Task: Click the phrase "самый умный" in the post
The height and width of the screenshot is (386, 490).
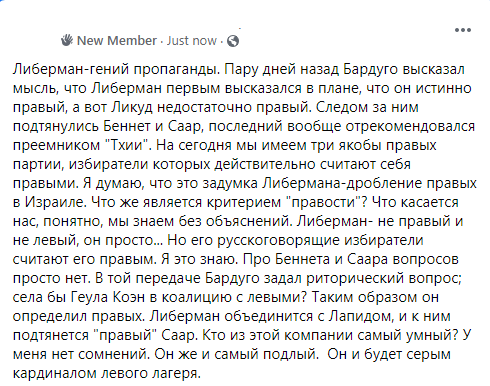Action: (x=408, y=335)
